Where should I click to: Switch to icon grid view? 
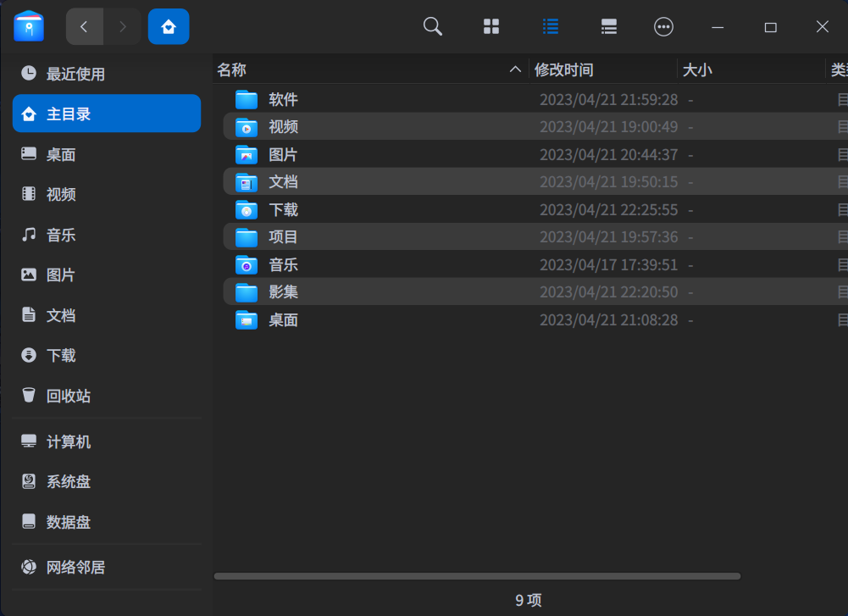coord(491,26)
